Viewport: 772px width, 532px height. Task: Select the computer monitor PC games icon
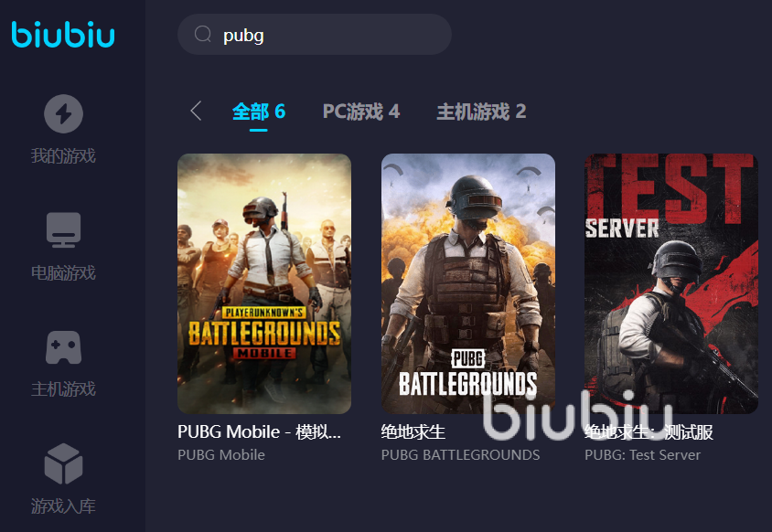[x=63, y=229]
